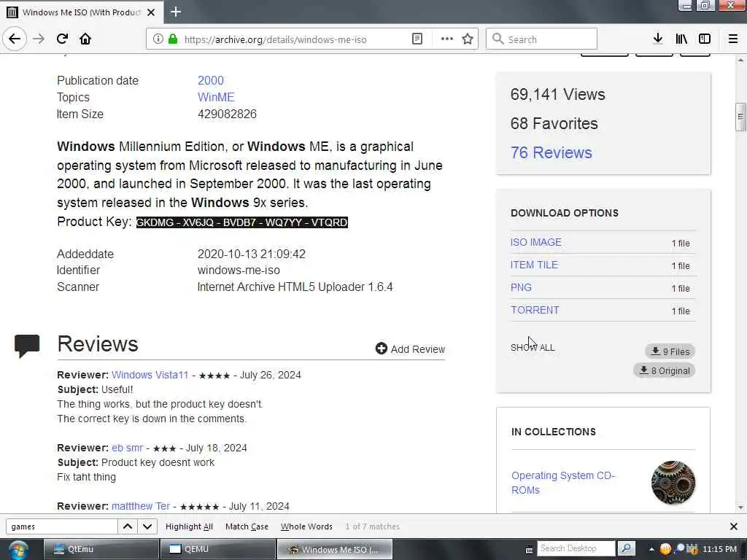Viewport: 747px width, 560px height.
Task: Click the forward navigation arrow
Action: click(39, 39)
